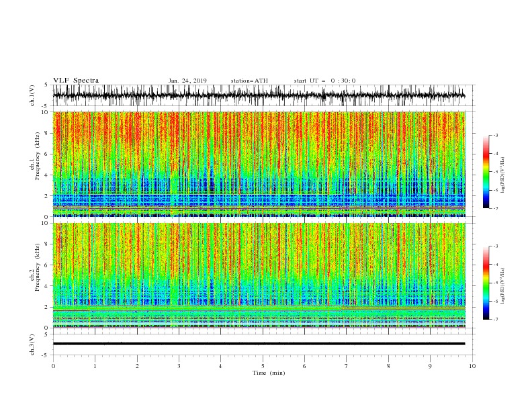
Task: Select the date text "Jan. 24, 2019"
Action: click(187, 81)
